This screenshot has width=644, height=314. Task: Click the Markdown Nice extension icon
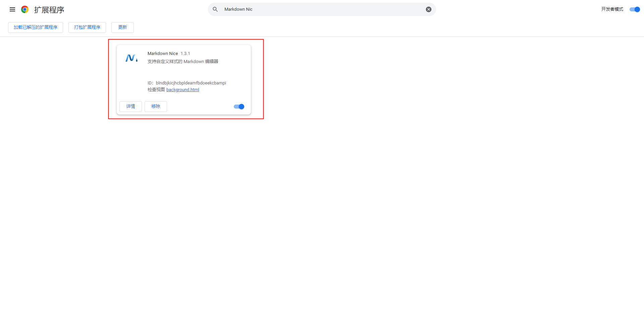131,58
